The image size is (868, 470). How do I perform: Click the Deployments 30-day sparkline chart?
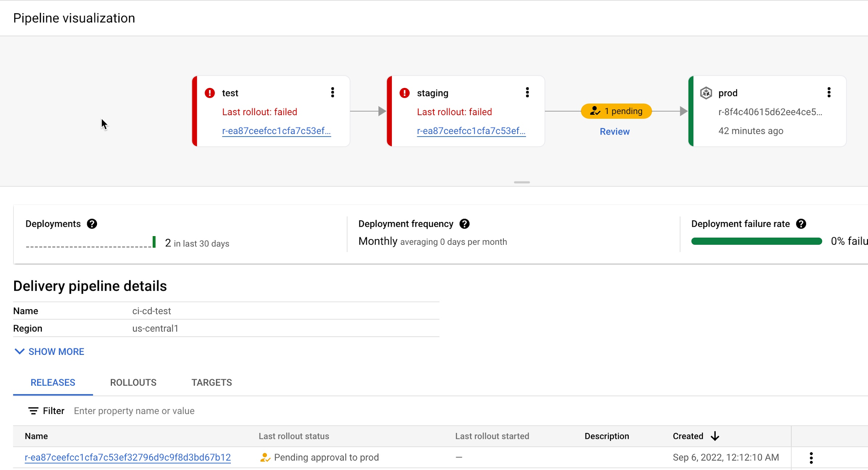[91, 242]
